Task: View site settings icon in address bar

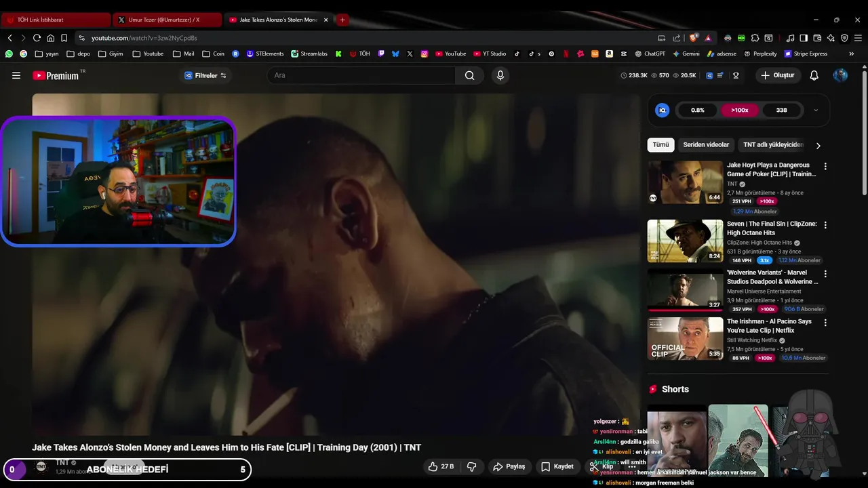Action: click(81, 38)
